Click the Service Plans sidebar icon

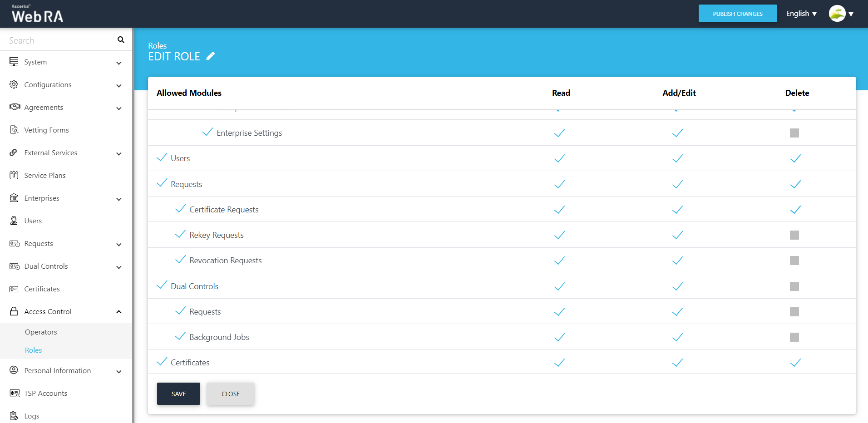point(14,175)
